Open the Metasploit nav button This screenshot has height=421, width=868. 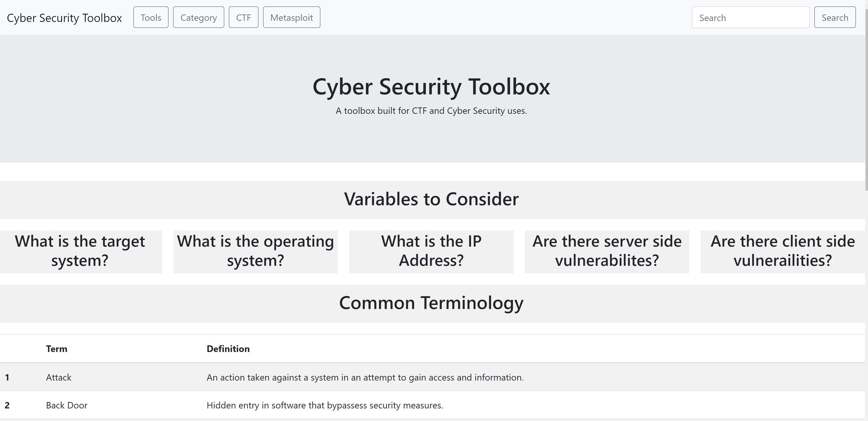click(x=291, y=17)
